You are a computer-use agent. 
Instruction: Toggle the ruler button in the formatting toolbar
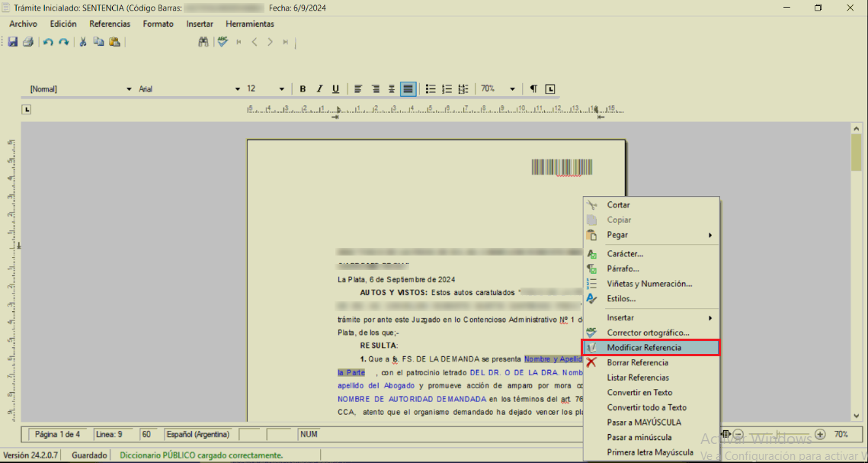[x=549, y=88]
